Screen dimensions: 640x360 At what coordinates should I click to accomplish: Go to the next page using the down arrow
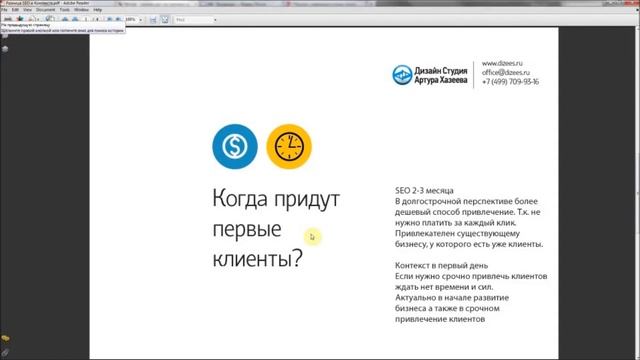point(75,19)
